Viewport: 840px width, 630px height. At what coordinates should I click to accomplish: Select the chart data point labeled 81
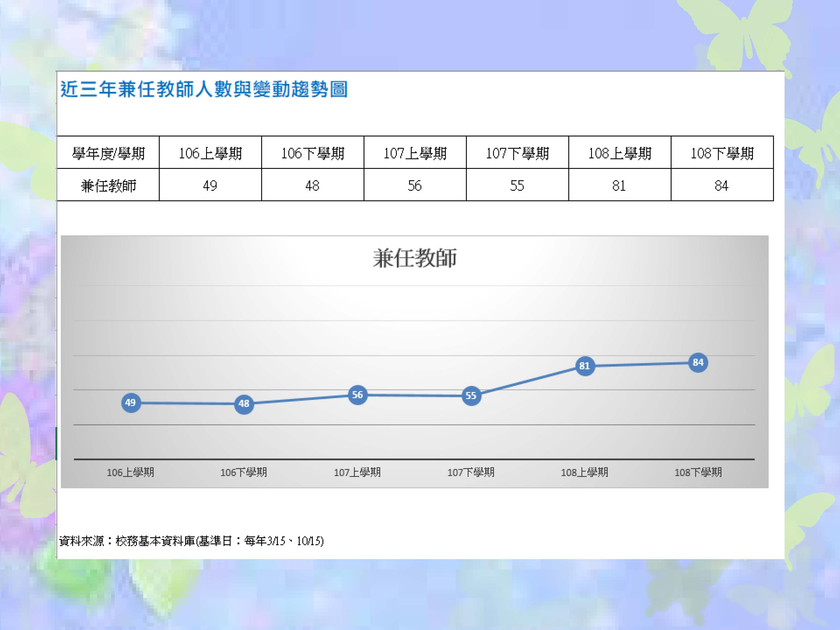click(585, 366)
